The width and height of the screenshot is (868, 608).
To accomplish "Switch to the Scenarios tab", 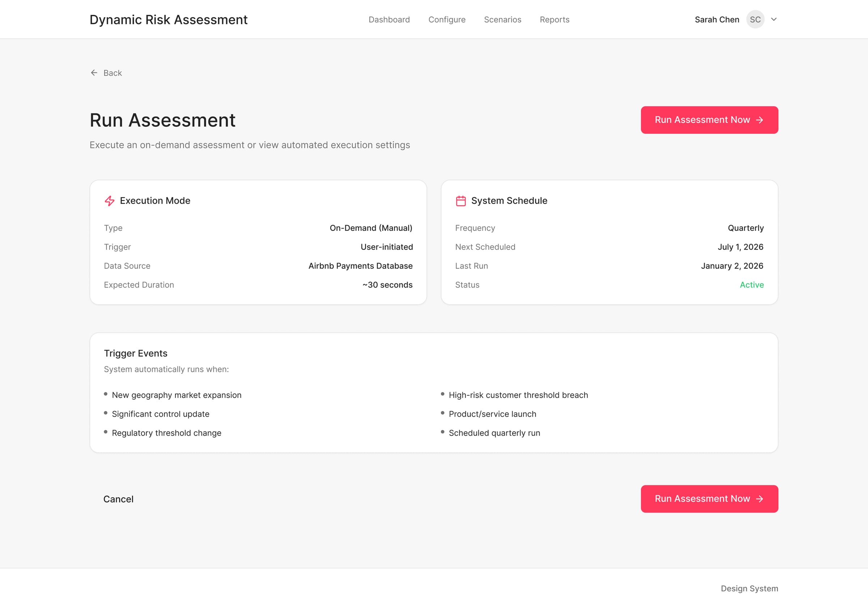I will (502, 19).
